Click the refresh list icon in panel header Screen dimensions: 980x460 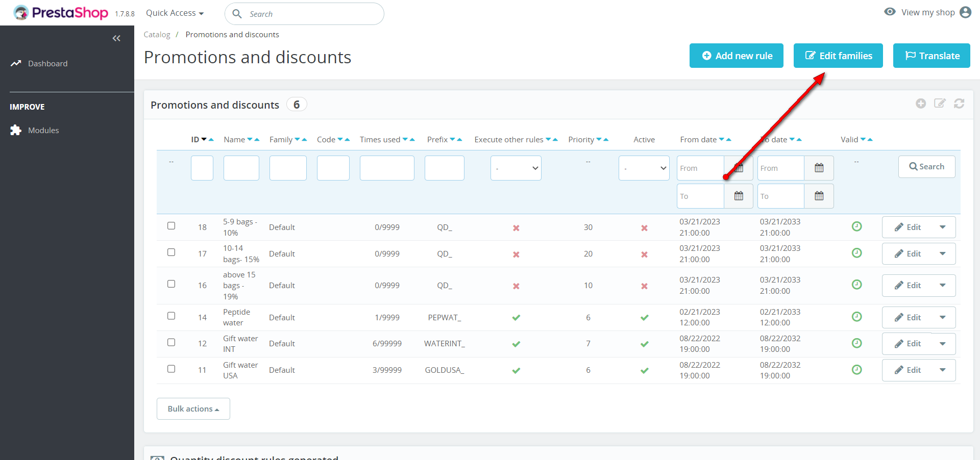tap(959, 104)
